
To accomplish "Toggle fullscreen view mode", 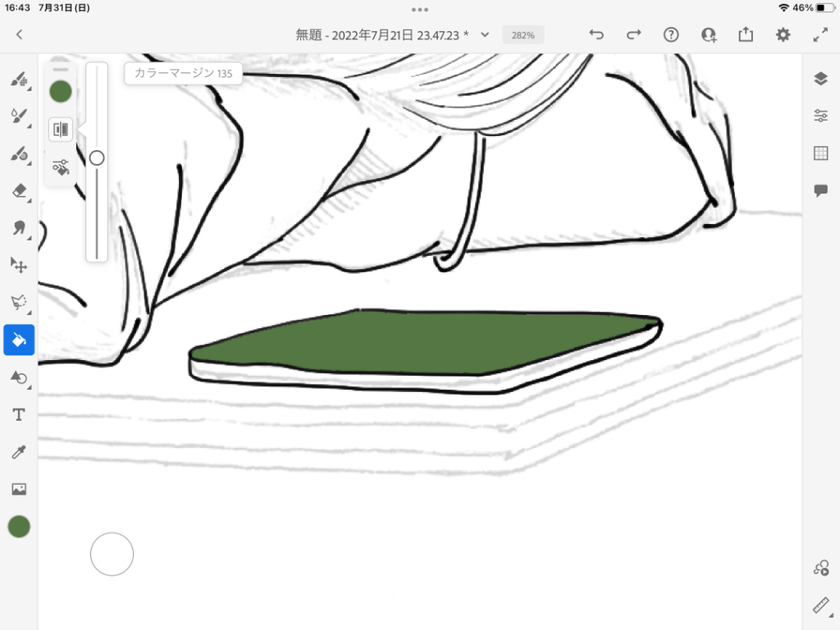I will [820, 34].
